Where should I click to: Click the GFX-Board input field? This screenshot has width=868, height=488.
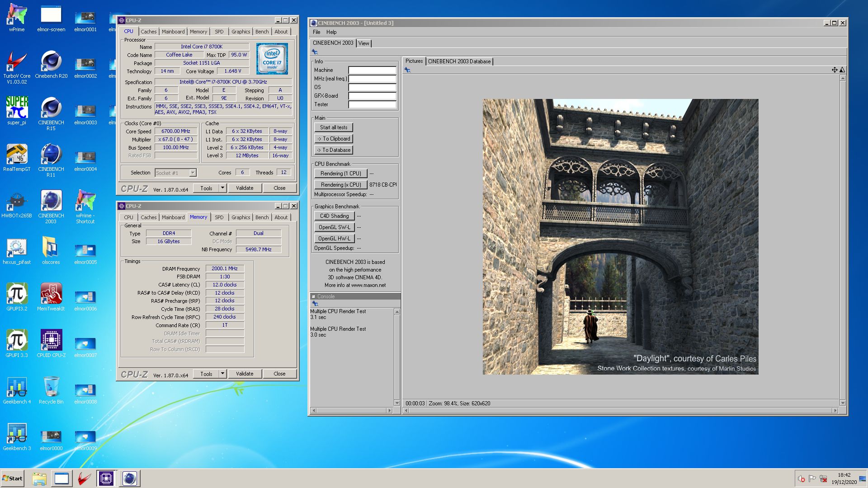372,96
